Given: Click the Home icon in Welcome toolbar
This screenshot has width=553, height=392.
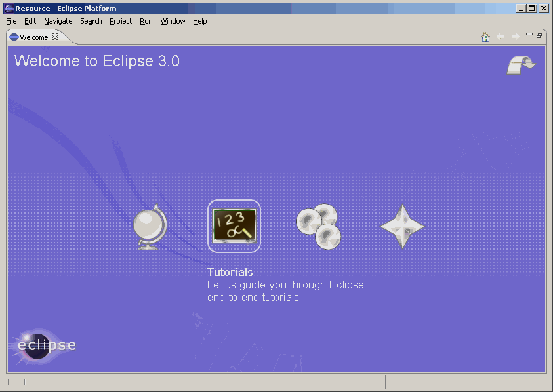Looking at the screenshot, I should point(485,37).
